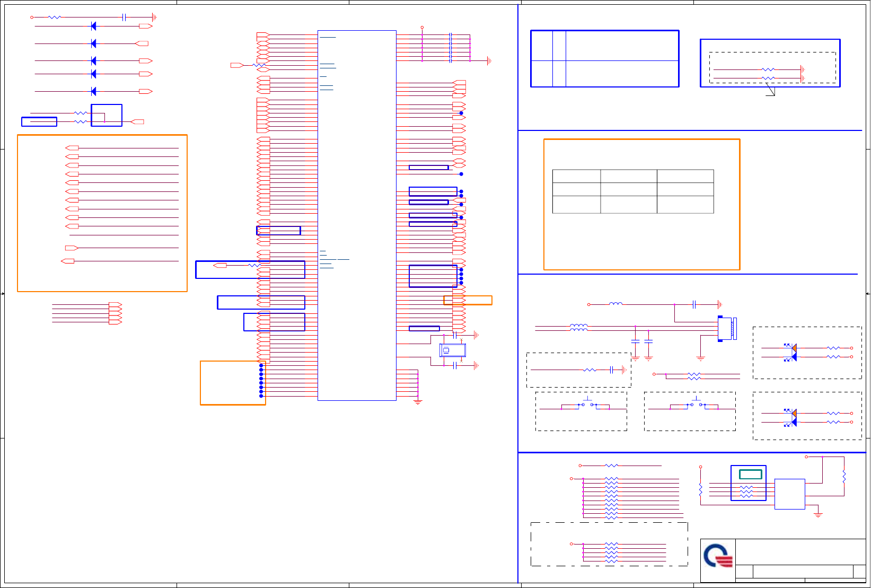
Task: Select the left capacitor of the twin capacitors
Action: (x=635, y=341)
